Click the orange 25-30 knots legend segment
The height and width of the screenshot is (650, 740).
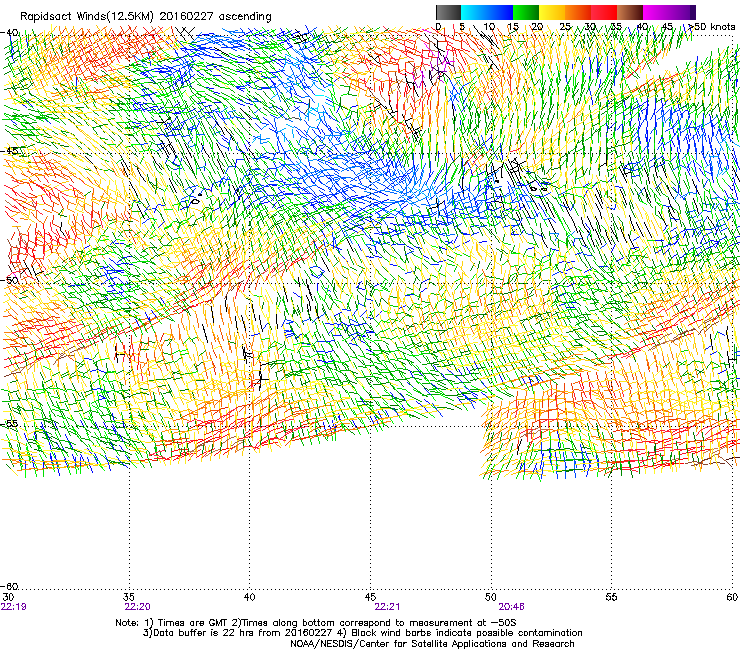[578, 12]
